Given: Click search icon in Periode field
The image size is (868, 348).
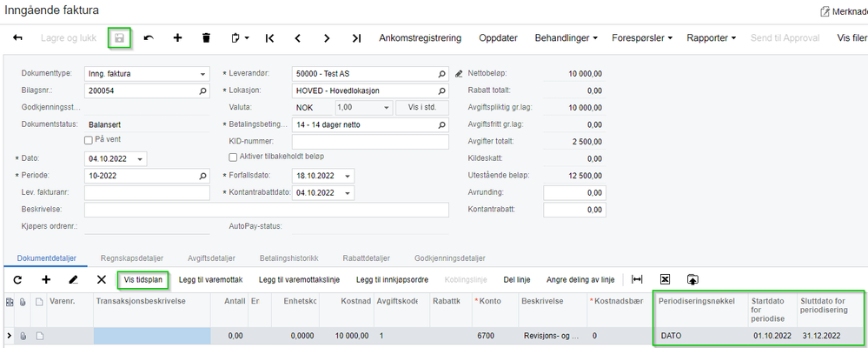Looking at the screenshot, I should point(203,176).
